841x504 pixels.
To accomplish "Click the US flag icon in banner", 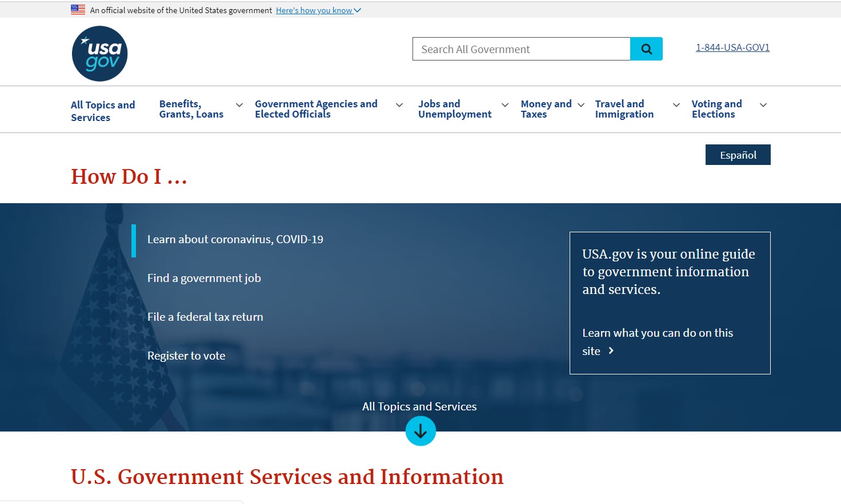I will (78, 10).
